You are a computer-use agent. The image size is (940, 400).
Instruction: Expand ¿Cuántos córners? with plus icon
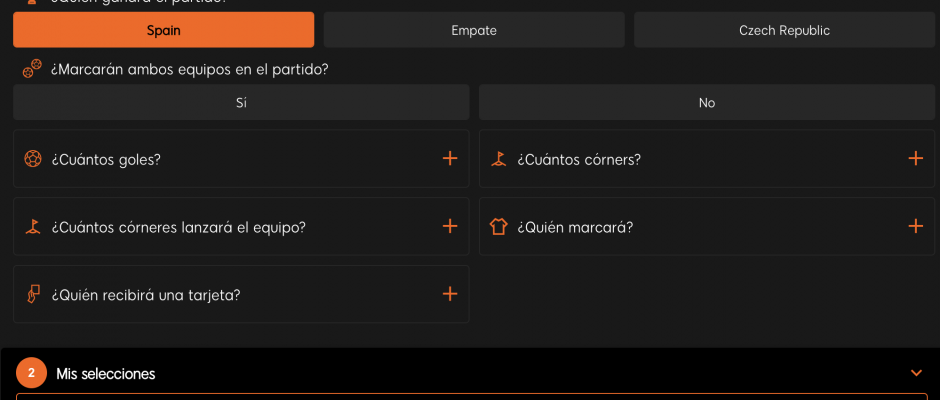tap(915, 158)
